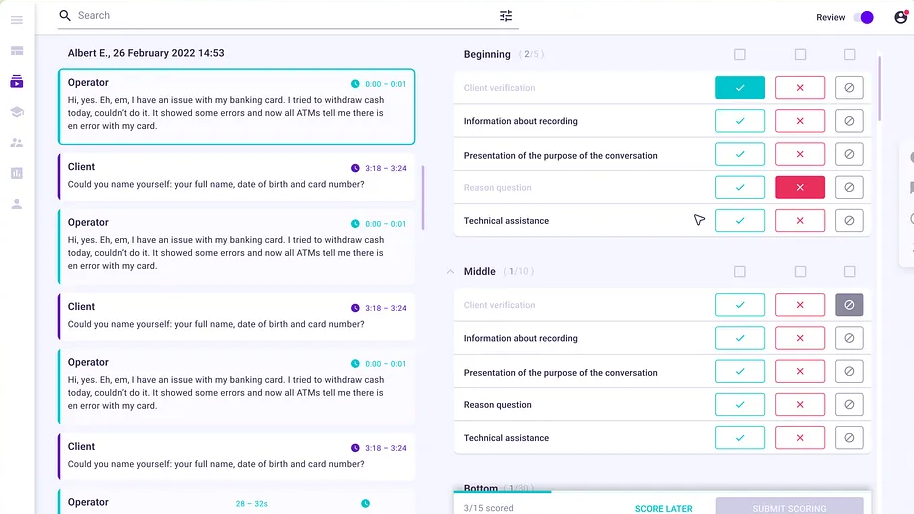Image resolution: width=914 pixels, height=514 pixels.
Task: Click the SUBMIT SCORING button
Action: tap(789, 506)
